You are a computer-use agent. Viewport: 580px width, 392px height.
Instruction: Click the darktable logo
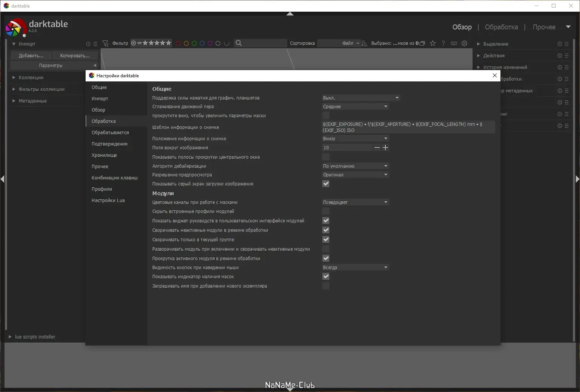[x=15, y=28]
